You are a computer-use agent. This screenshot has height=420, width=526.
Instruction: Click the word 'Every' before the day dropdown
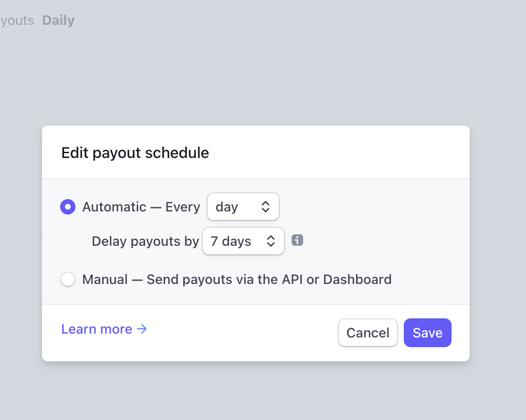click(x=183, y=207)
